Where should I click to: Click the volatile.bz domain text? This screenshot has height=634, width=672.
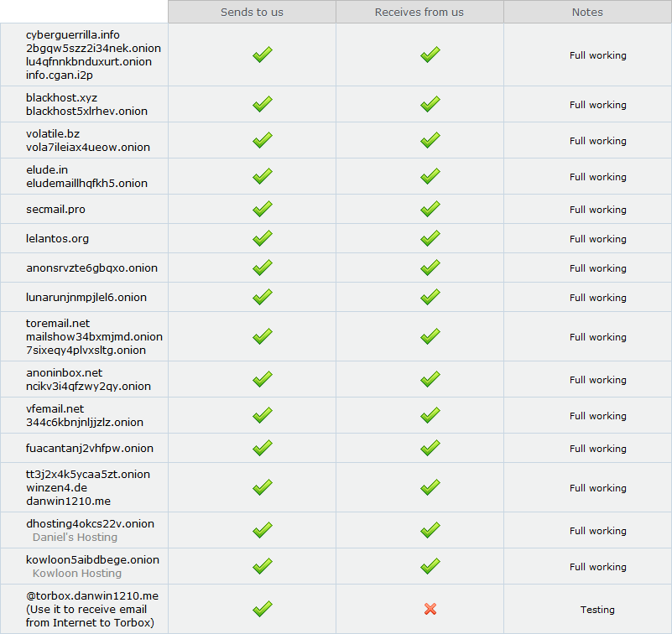pyautogui.click(x=53, y=134)
